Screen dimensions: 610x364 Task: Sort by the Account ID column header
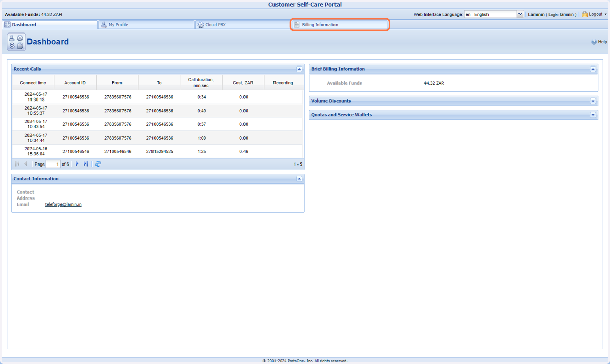pyautogui.click(x=75, y=83)
